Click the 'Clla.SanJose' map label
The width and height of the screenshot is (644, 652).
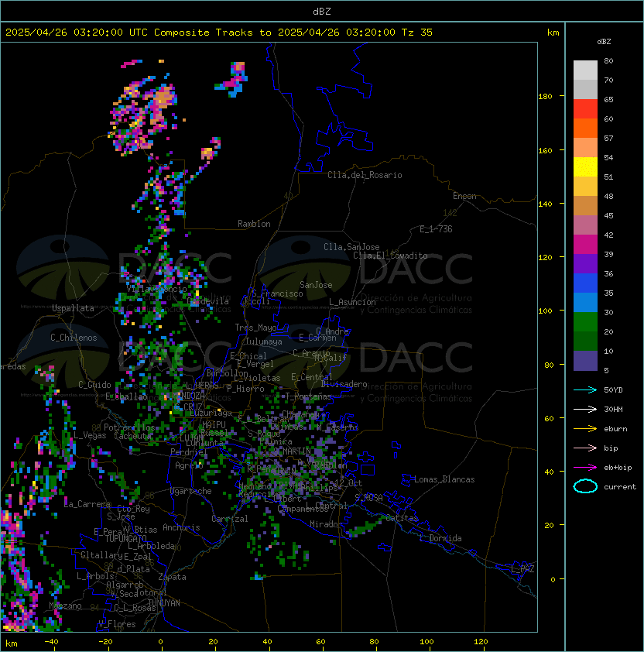[351, 247]
